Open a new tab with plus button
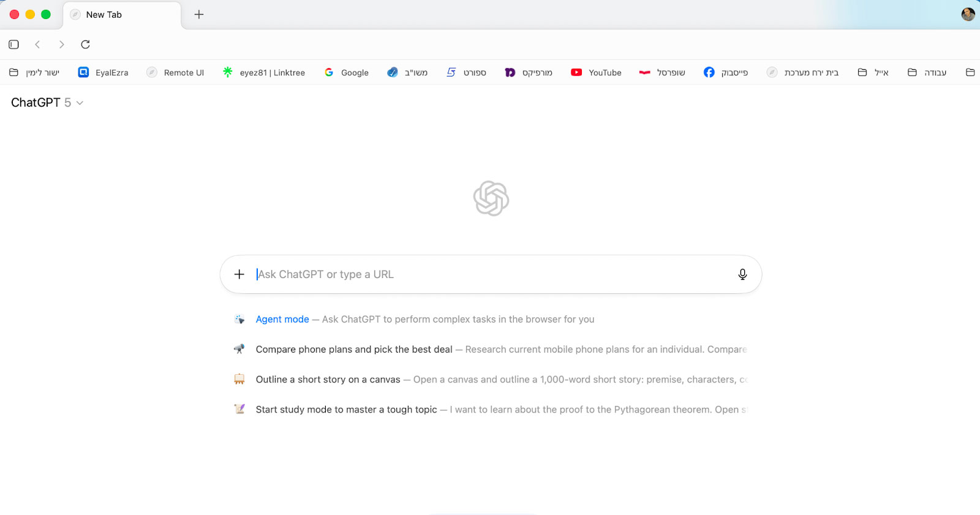Viewport: 980px width, 515px height. (199, 15)
